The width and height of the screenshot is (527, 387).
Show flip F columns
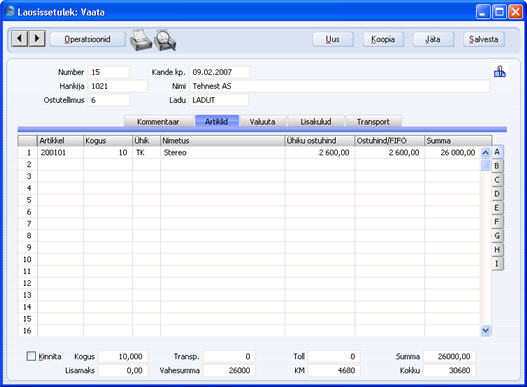pyautogui.click(x=497, y=222)
